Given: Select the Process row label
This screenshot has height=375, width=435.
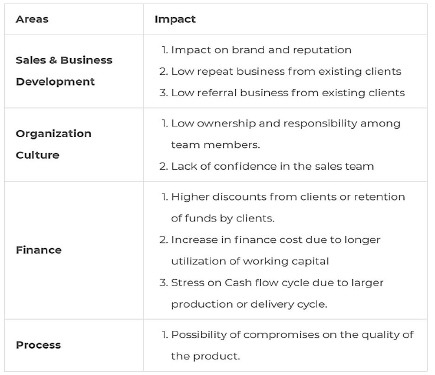Looking at the screenshot, I should pos(38,345).
